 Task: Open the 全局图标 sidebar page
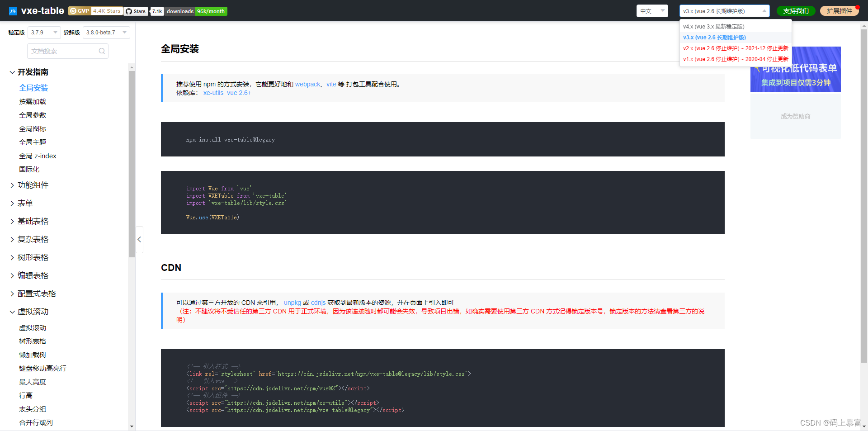click(33, 129)
